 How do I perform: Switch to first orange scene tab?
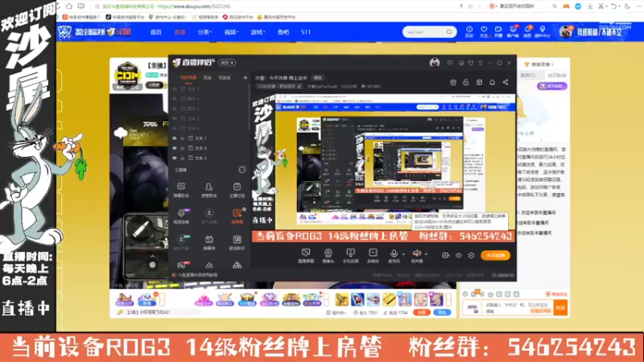point(188,77)
